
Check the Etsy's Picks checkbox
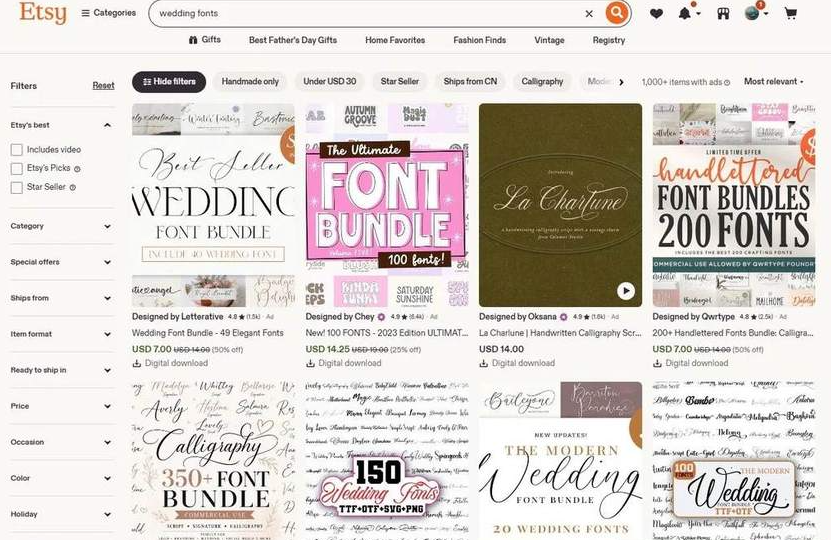tap(16, 169)
